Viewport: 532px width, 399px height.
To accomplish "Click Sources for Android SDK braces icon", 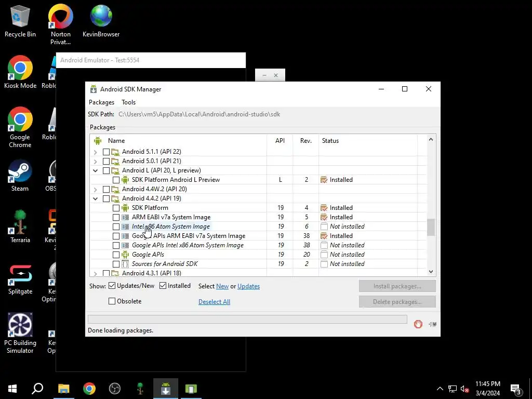I will 125,263.
